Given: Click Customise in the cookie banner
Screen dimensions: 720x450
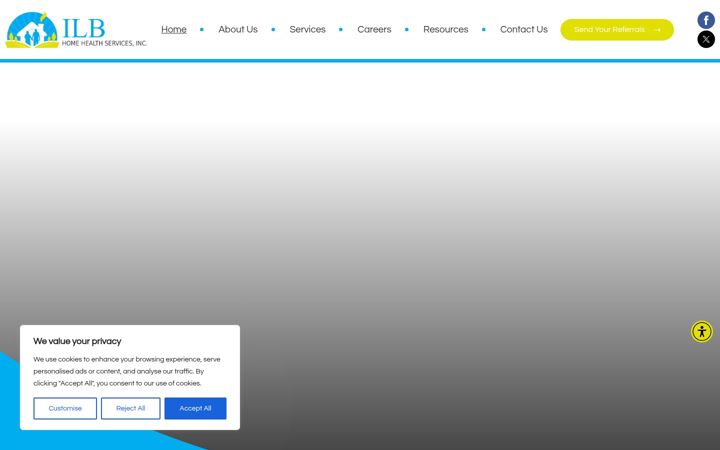Looking at the screenshot, I should coord(65,408).
